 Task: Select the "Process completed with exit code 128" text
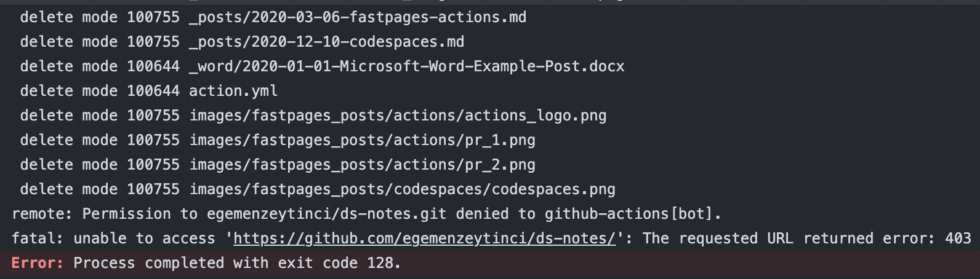point(237,263)
